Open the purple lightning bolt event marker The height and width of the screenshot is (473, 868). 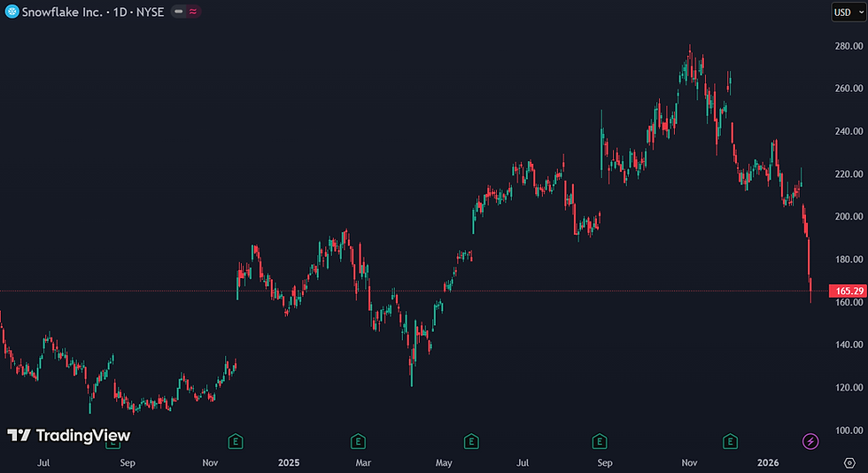coord(810,441)
